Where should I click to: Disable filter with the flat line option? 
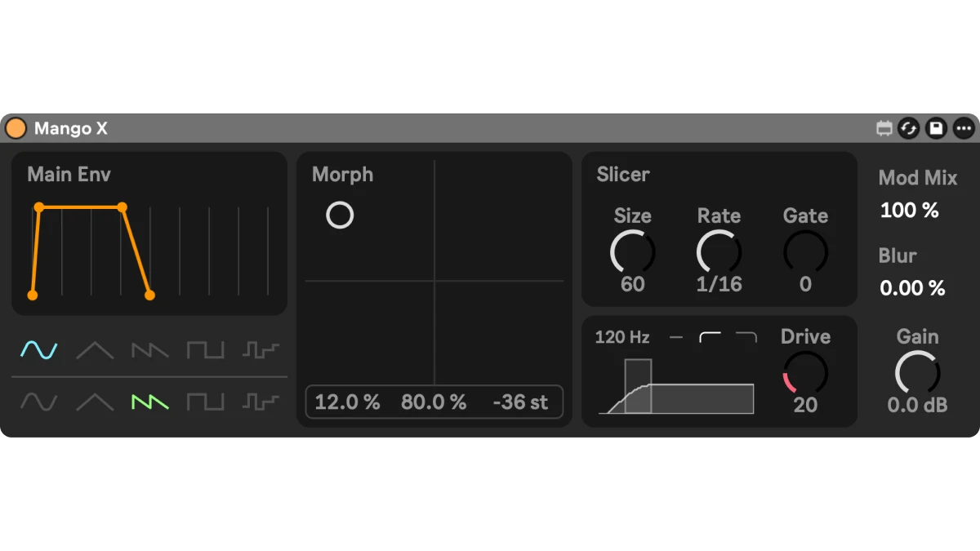[x=675, y=337]
